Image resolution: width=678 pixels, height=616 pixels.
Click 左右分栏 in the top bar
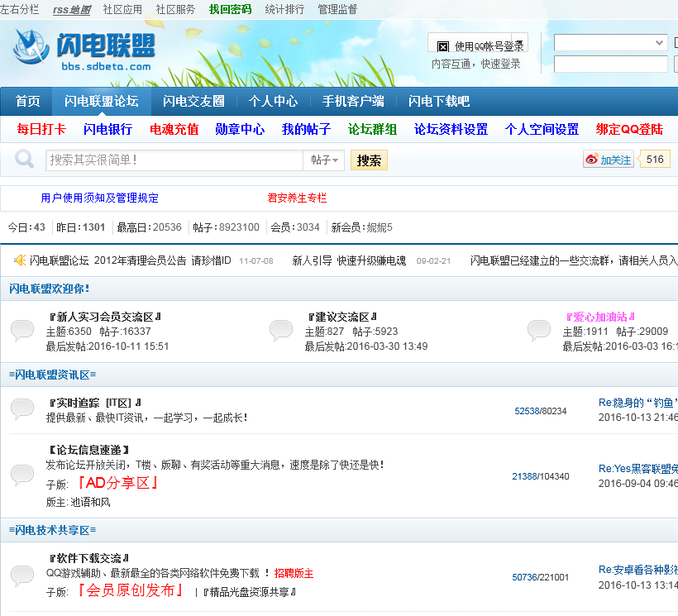pos(20,9)
